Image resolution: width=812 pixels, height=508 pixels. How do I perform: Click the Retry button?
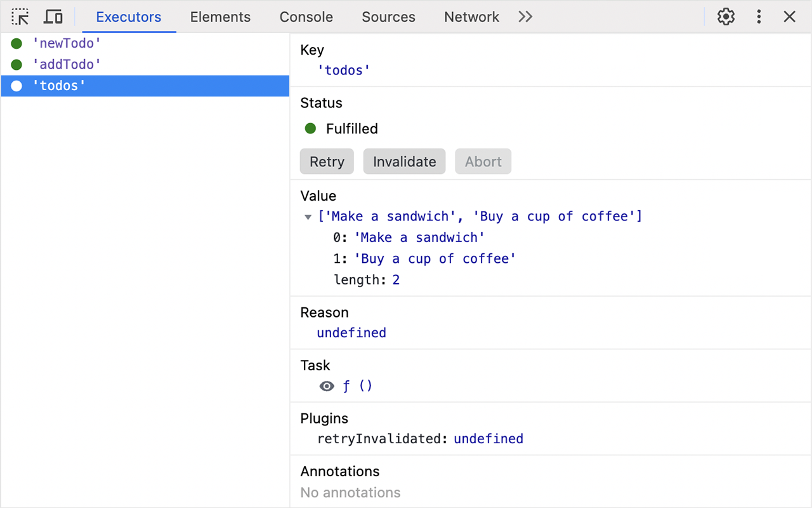pyautogui.click(x=327, y=161)
